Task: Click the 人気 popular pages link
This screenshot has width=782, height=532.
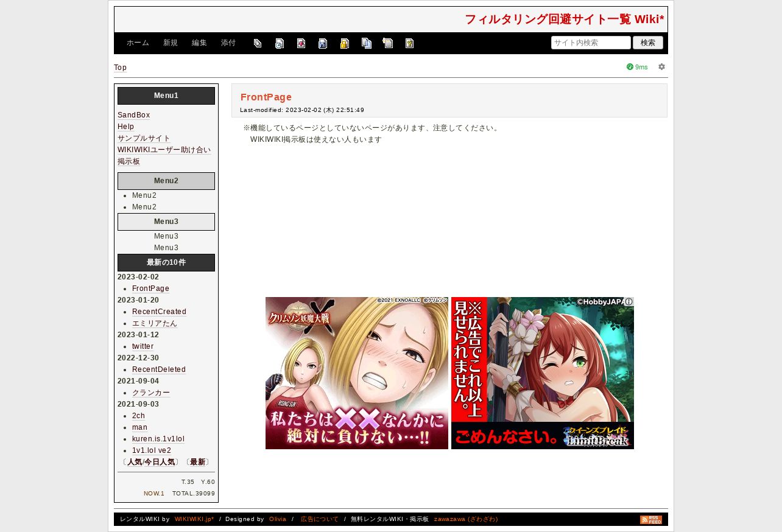Action: point(135,462)
